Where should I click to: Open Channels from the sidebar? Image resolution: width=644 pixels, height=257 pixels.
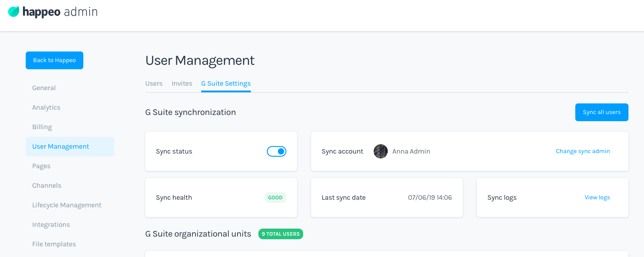pos(47,186)
